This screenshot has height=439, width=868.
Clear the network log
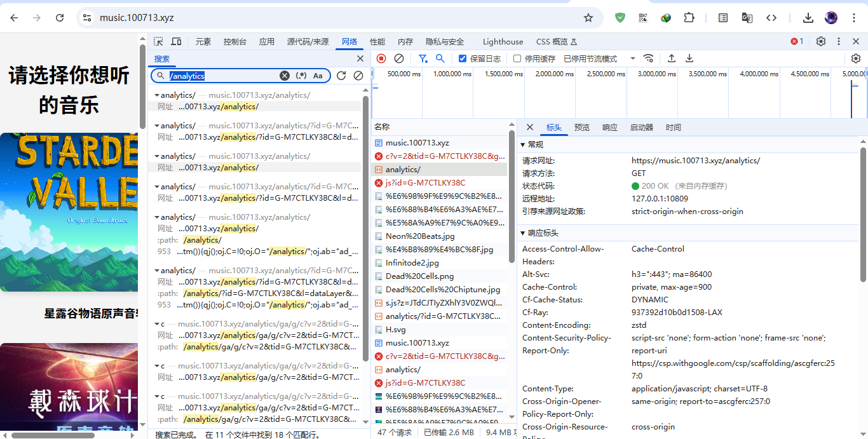399,58
